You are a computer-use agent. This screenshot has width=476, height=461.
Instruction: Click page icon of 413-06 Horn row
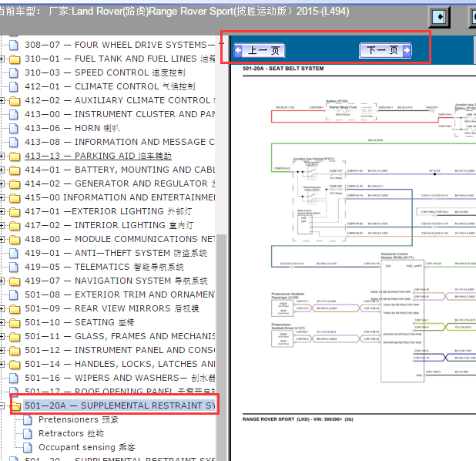click(14, 128)
